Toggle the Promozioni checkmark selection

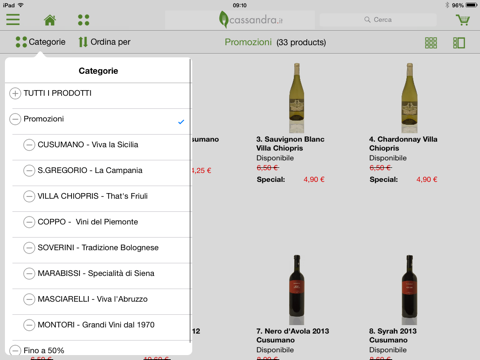pyautogui.click(x=181, y=122)
